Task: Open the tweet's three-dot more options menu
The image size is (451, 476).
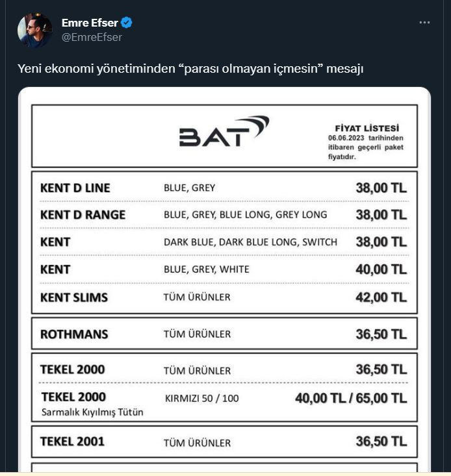Action: click(x=424, y=23)
